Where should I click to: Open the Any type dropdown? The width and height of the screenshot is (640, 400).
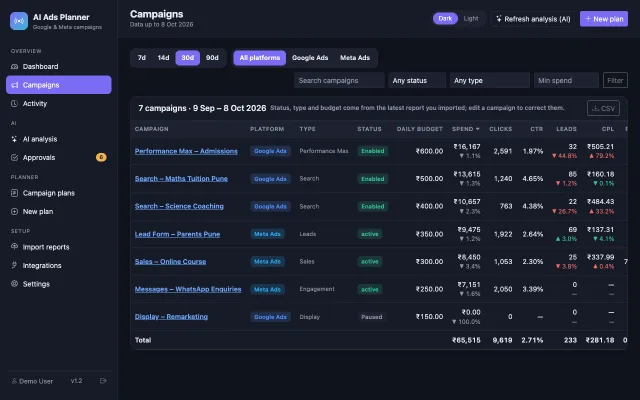[x=489, y=80]
